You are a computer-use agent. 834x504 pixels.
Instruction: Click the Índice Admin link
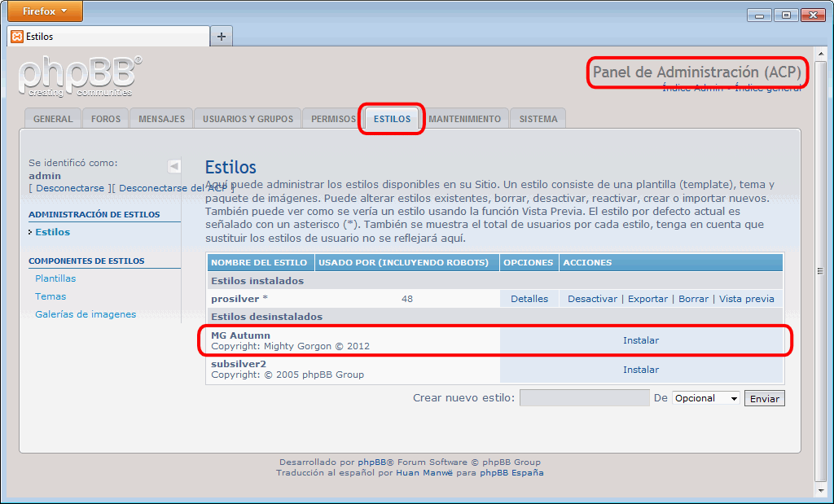692,88
